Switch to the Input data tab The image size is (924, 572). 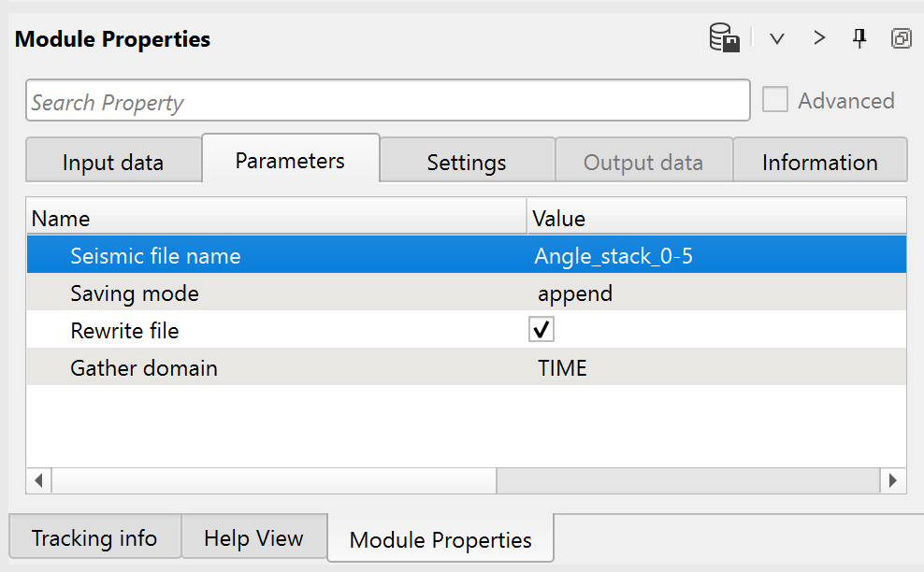click(x=113, y=162)
